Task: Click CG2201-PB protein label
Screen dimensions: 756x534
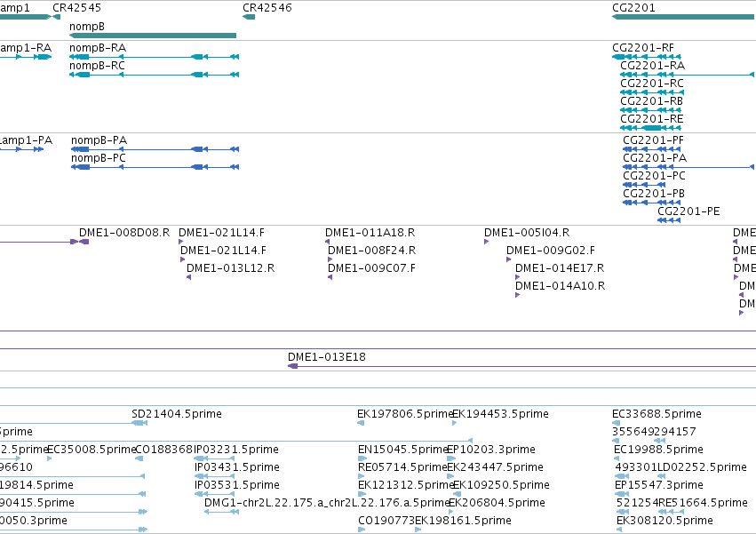Action: point(654,194)
